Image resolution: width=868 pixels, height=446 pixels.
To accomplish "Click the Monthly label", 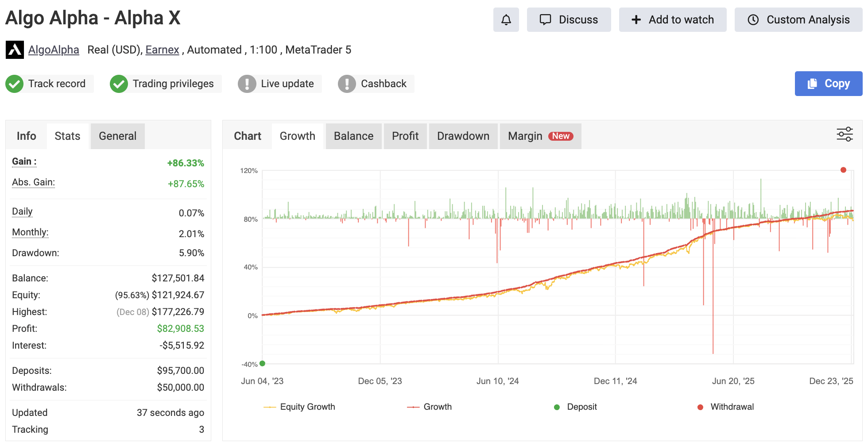I will coord(30,232).
